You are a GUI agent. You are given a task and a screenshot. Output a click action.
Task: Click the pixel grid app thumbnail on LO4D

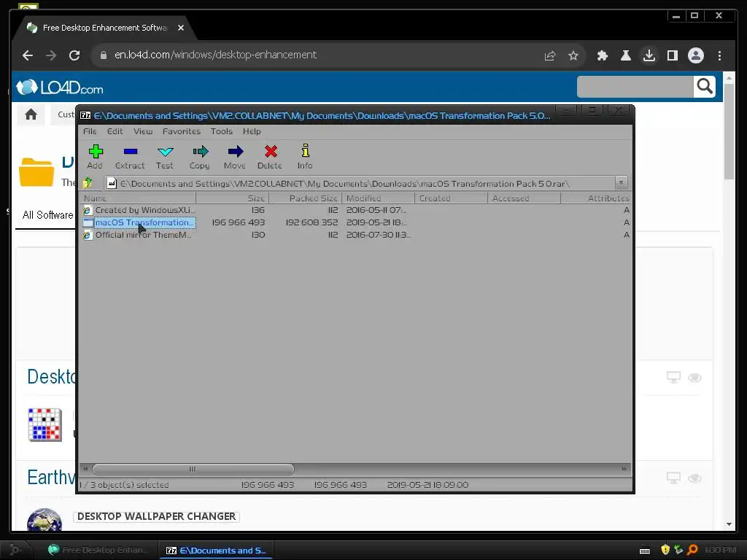click(44, 424)
